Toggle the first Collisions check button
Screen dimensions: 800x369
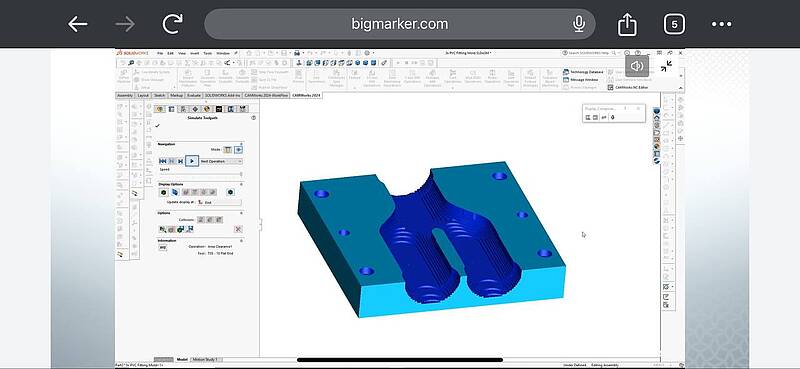[x=201, y=219]
